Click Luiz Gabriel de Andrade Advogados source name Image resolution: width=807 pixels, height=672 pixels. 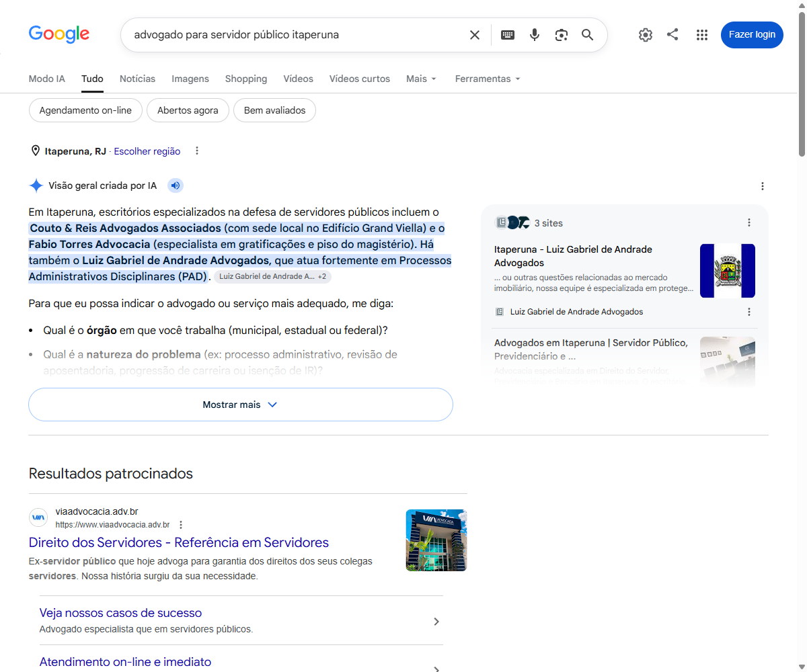[x=576, y=312]
